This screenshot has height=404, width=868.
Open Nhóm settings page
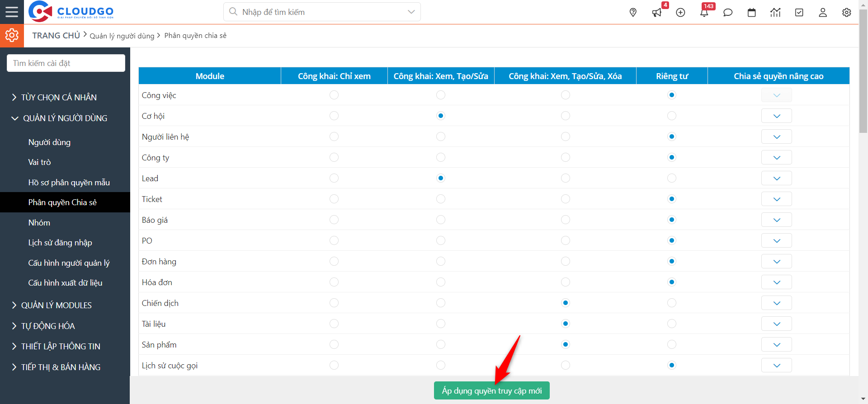[x=39, y=223]
